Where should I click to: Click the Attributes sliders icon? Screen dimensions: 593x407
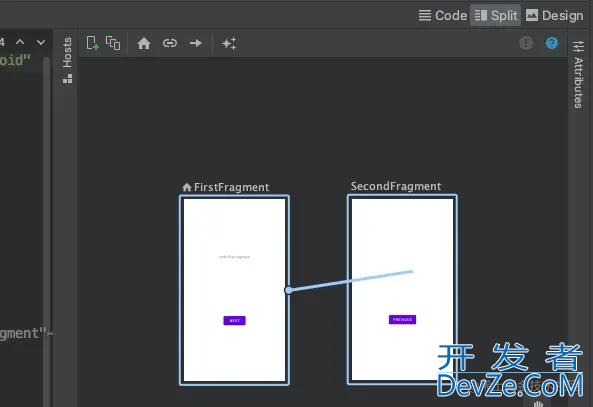(578, 46)
